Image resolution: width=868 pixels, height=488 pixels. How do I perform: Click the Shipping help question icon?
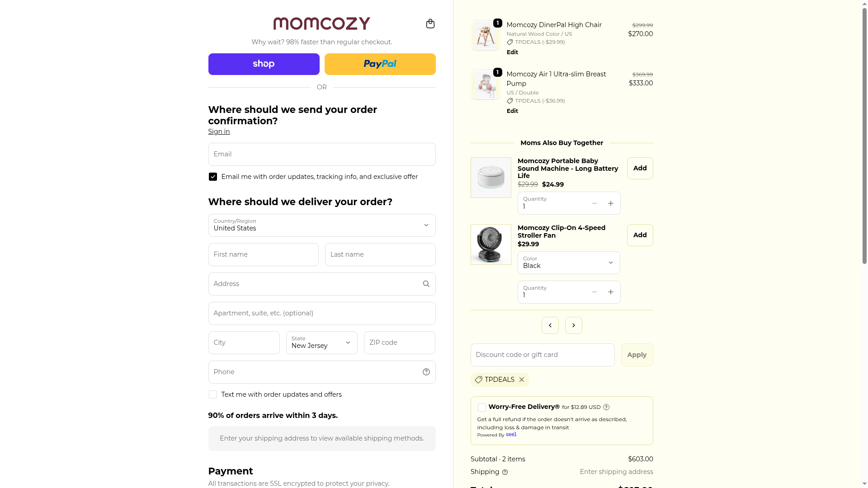[505, 472]
